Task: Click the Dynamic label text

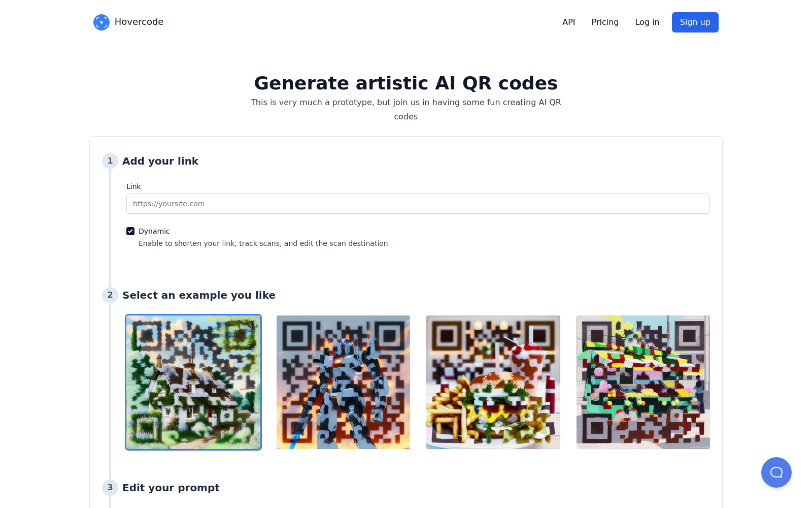Action: coord(154,231)
